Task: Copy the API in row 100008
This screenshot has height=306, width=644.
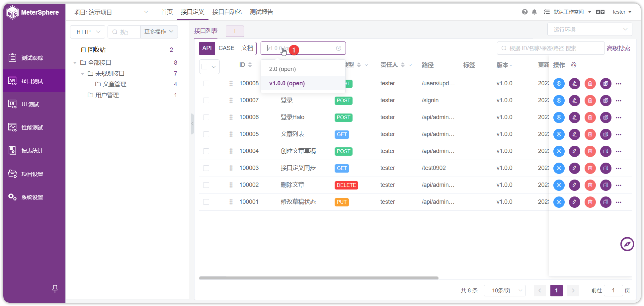Action: [x=606, y=84]
